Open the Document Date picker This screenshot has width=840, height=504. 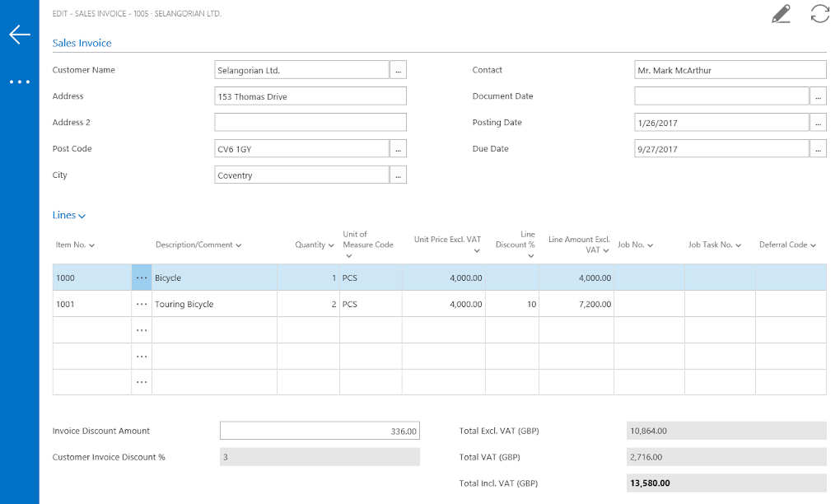819,96
